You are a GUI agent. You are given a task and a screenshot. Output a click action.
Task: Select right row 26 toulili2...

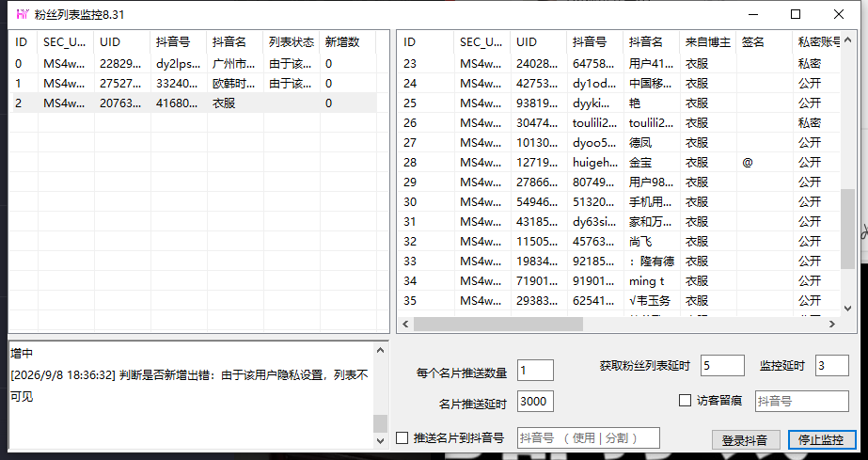click(x=620, y=123)
